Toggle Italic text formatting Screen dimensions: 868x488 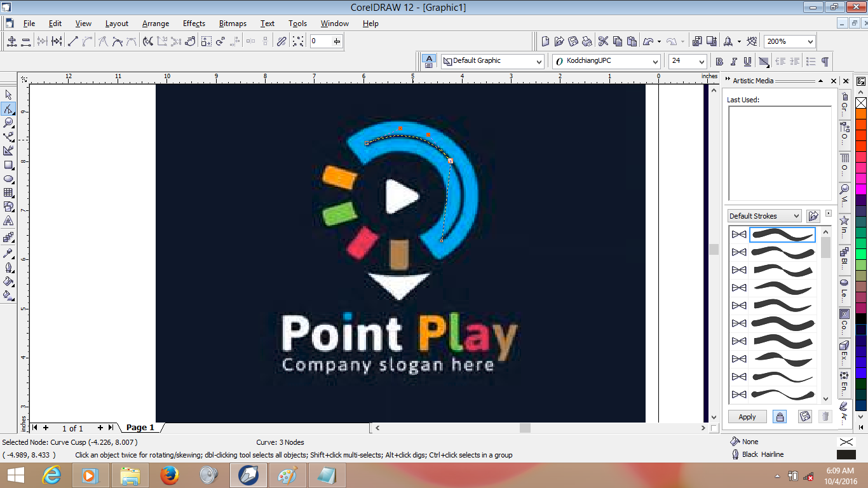(x=733, y=62)
